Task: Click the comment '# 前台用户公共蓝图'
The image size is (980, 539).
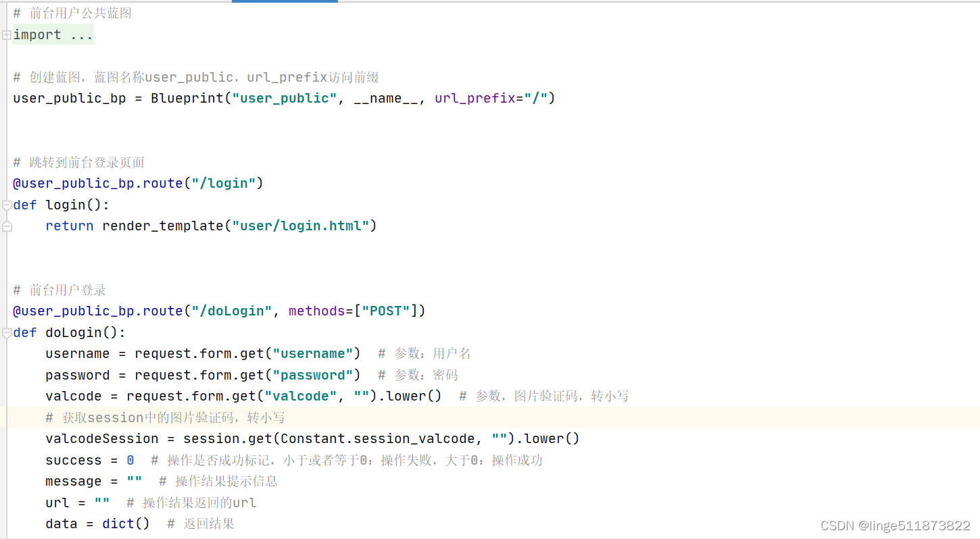Action: tap(72, 13)
